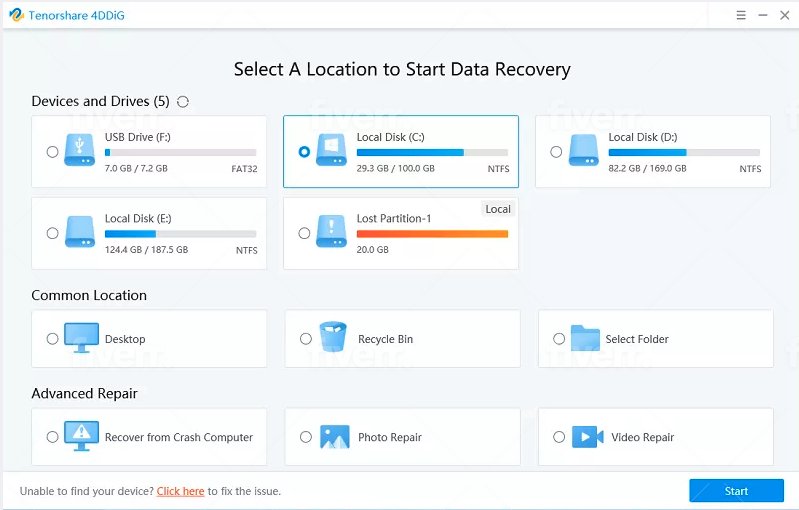Click the USB Drive (F:) usage bar
This screenshot has width=799, height=510.
180,152
